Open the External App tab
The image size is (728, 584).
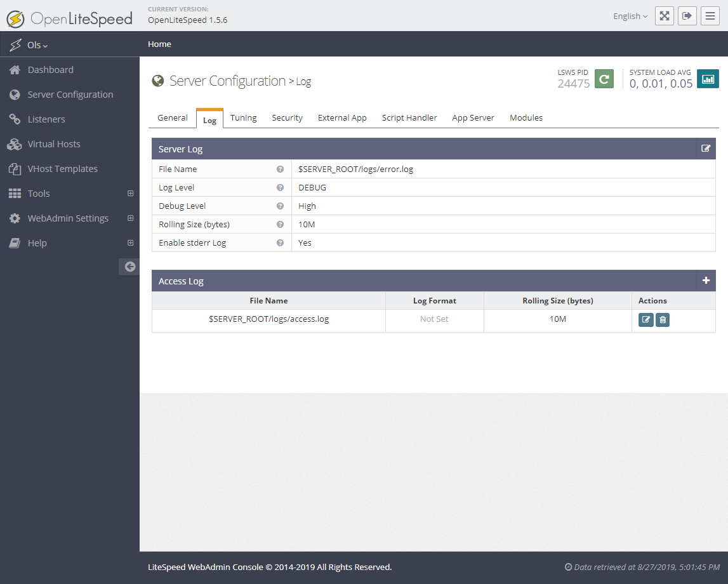[342, 118]
